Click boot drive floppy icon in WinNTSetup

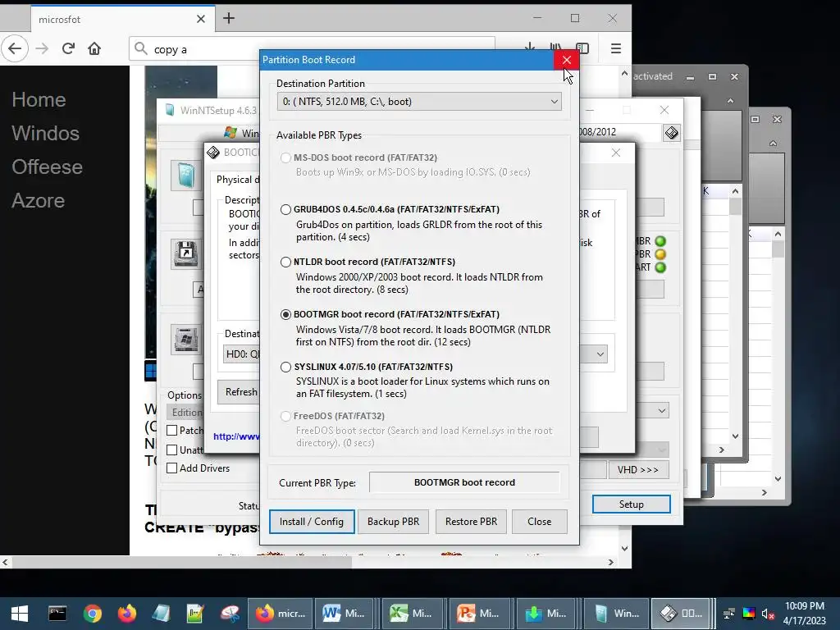coord(186,253)
